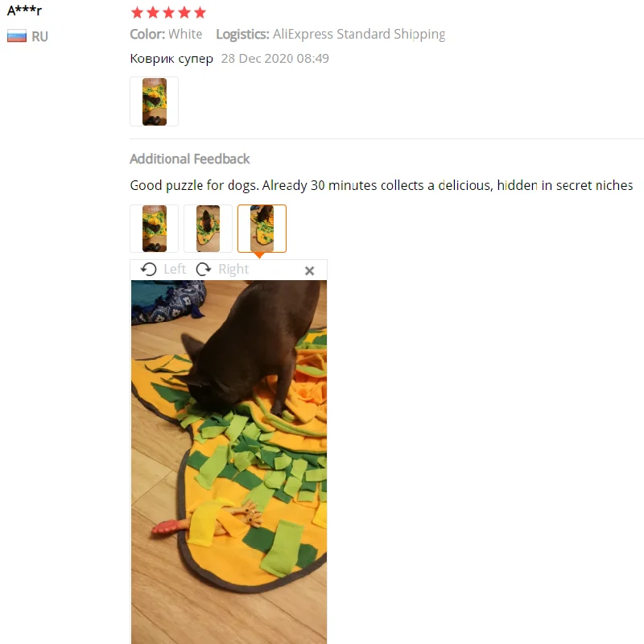Click the Russian flag icon
The width and height of the screenshot is (644, 644).
17,36
